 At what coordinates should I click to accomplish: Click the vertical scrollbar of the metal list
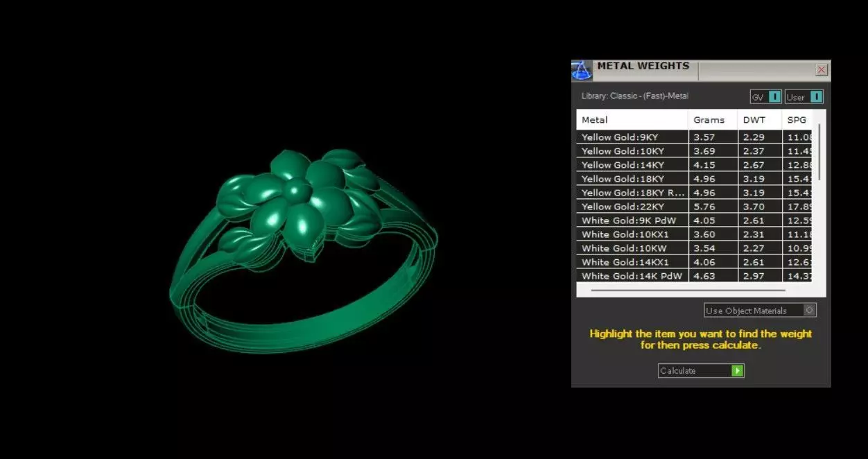click(819, 152)
